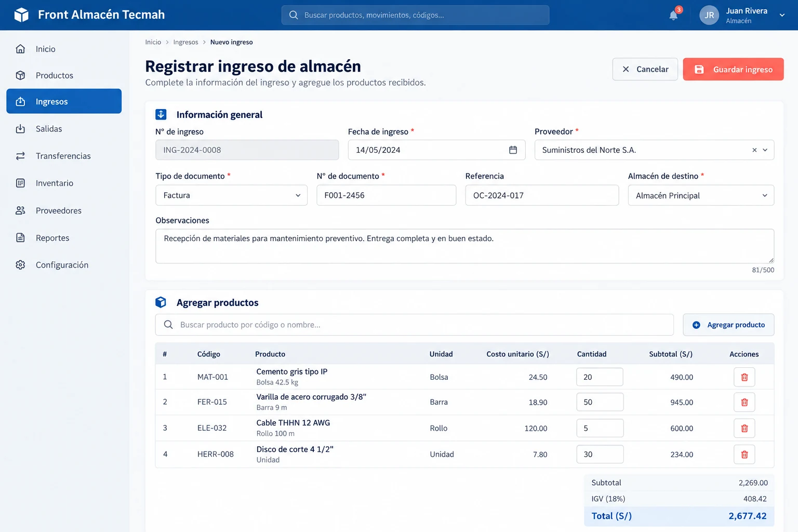This screenshot has height=532, width=798.
Task: Open the Tipo de documento dropdown
Action: click(x=232, y=195)
